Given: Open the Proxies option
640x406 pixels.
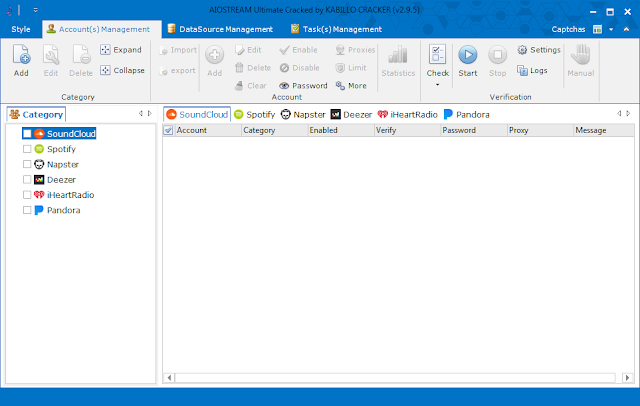Looking at the screenshot, I should 355,50.
